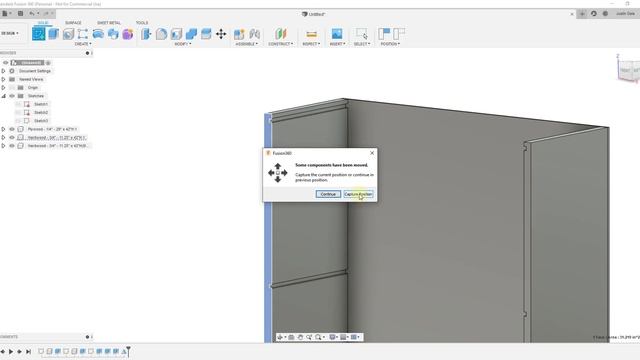
Task: Click the Create Sketch tool icon
Action: coord(39,34)
